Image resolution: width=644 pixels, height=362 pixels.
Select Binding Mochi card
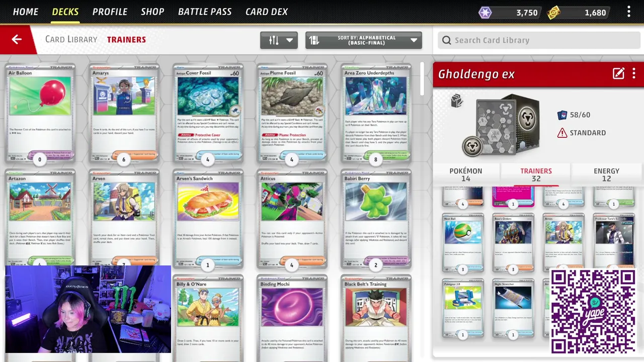tap(292, 318)
